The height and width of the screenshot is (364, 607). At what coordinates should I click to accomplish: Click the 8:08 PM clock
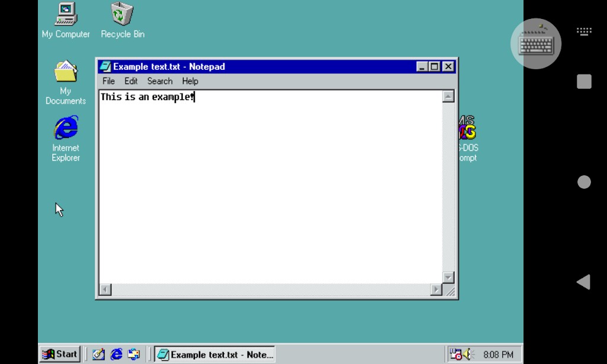(x=498, y=355)
